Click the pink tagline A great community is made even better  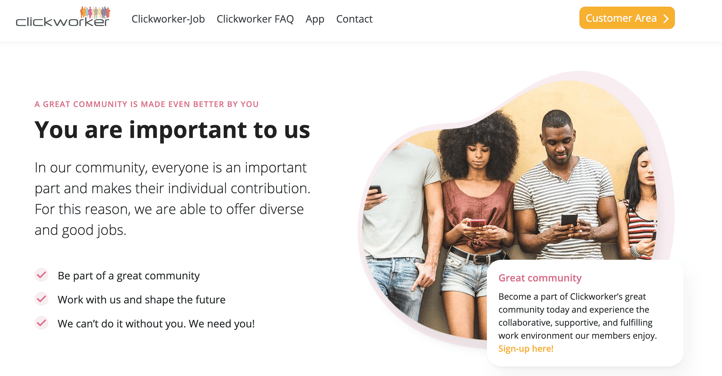146,104
